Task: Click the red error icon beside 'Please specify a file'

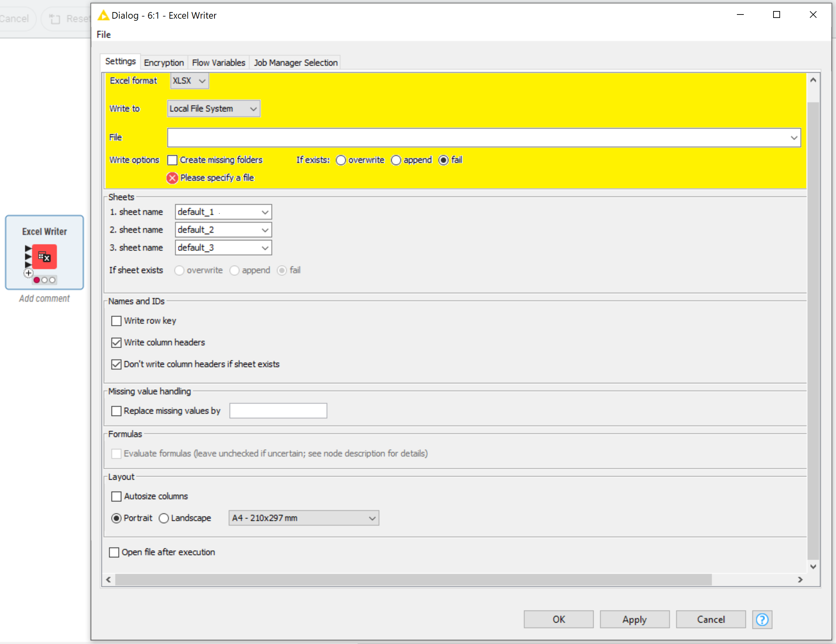Action: [172, 178]
